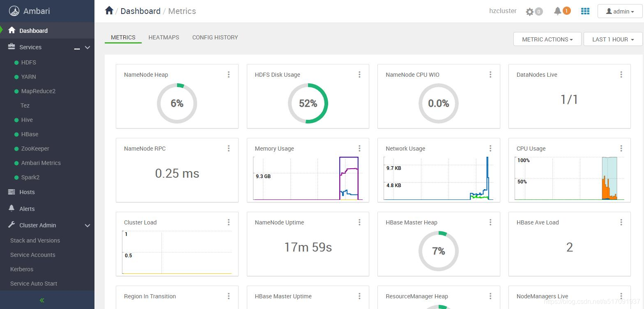Open HDFS Disk Usage widget options menu

coord(359,74)
